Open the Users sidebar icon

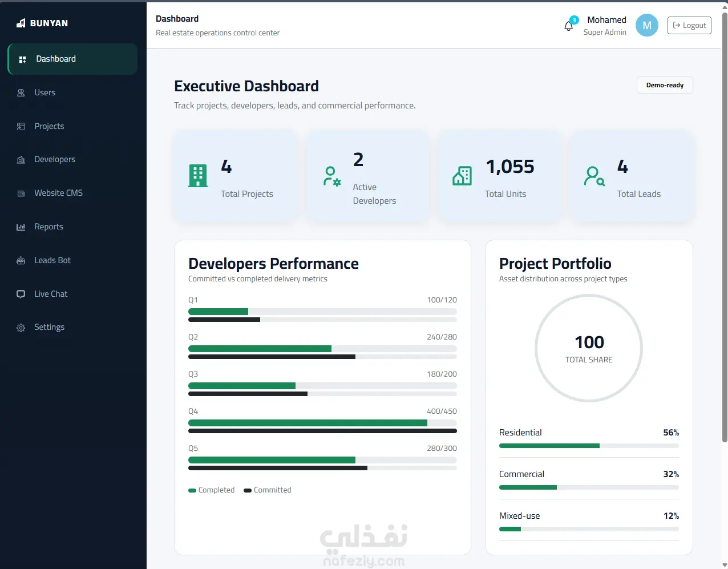pos(21,92)
